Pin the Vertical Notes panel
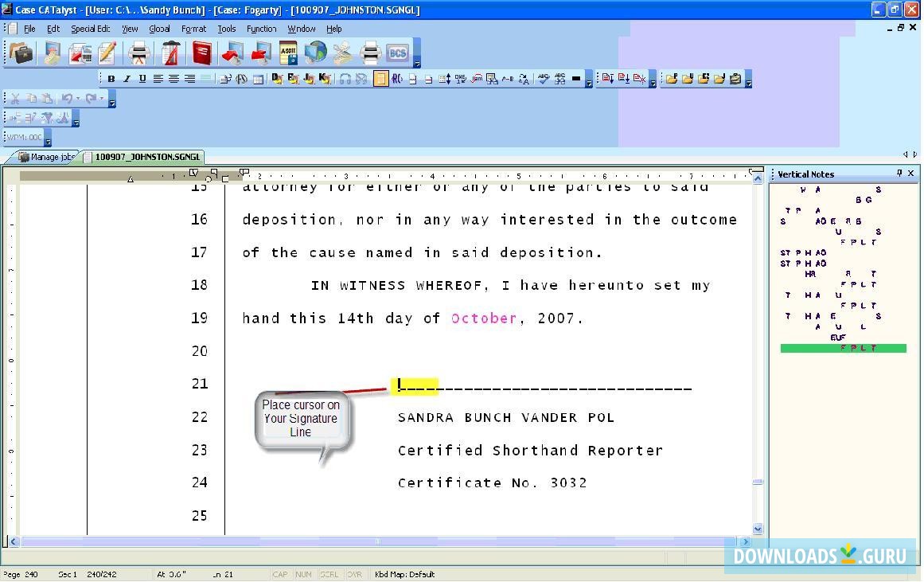Image resolution: width=924 pixels, height=582 pixels. (899, 174)
